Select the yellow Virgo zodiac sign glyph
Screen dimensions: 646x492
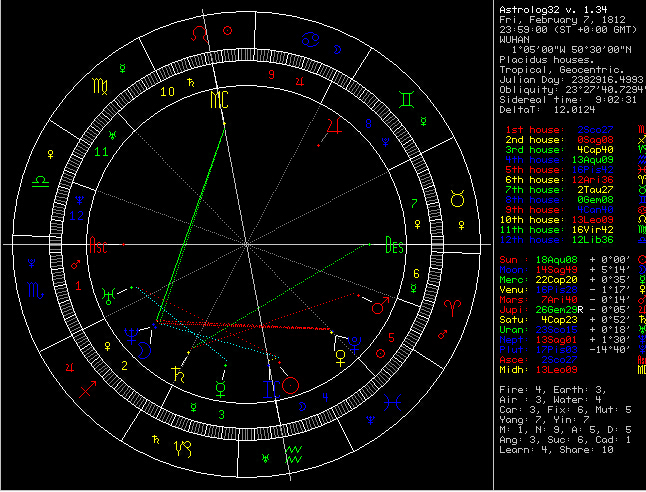point(97,88)
